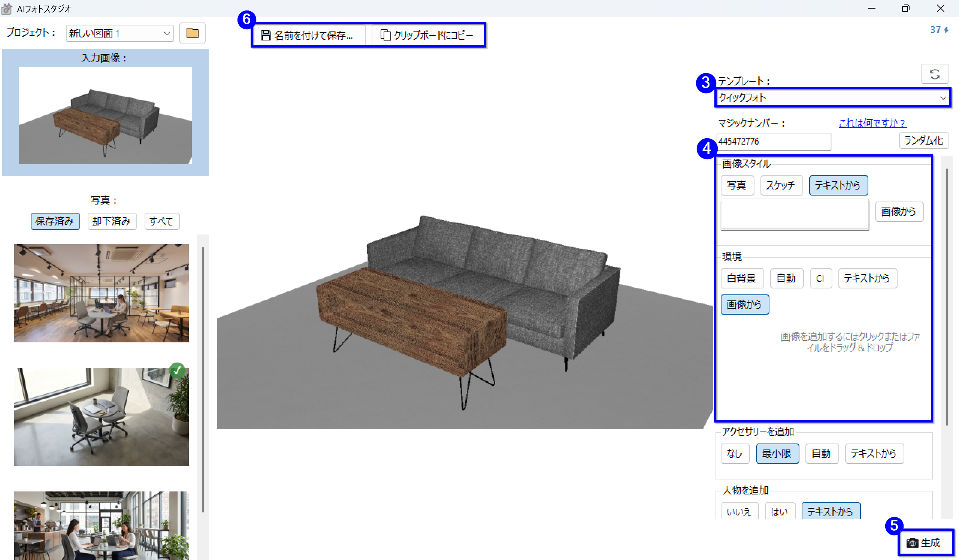Image resolution: width=959 pixels, height=560 pixels.
Task: Select 写真 image style
Action: click(737, 185)
